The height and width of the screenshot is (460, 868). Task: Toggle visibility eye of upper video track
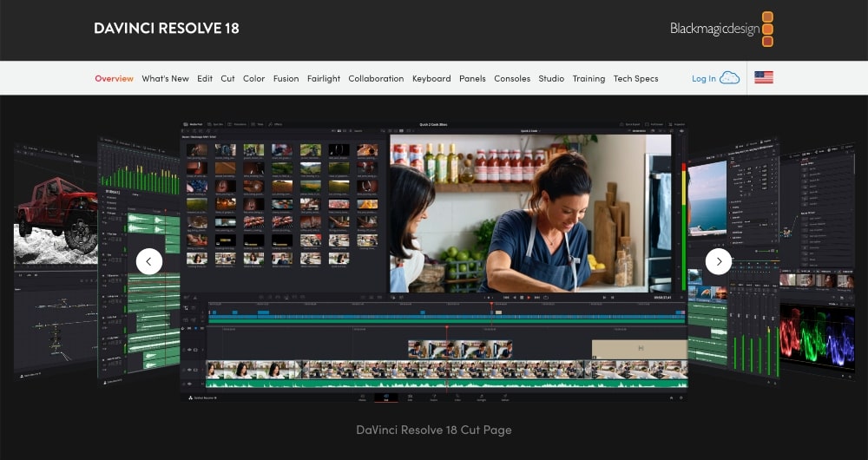190,350
